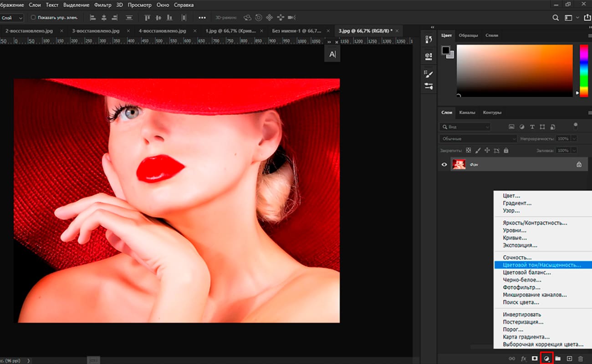
Task: Filter layers by pixel layer icon
Action: pos(511,126)
